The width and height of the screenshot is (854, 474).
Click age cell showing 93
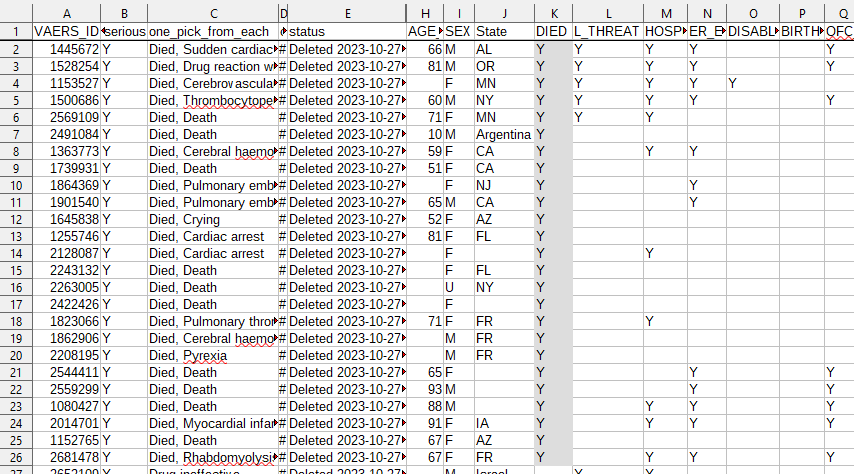tap(425, 390)
